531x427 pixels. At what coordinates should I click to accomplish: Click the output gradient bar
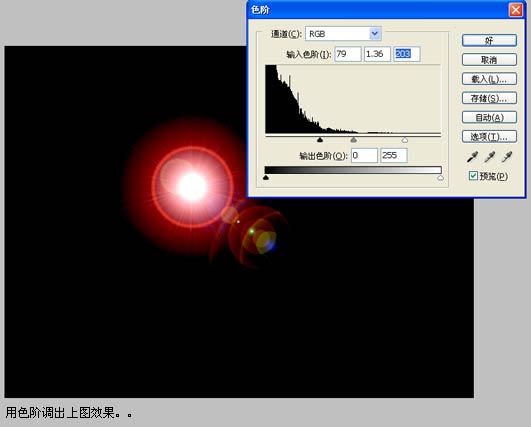click(353, 170)
